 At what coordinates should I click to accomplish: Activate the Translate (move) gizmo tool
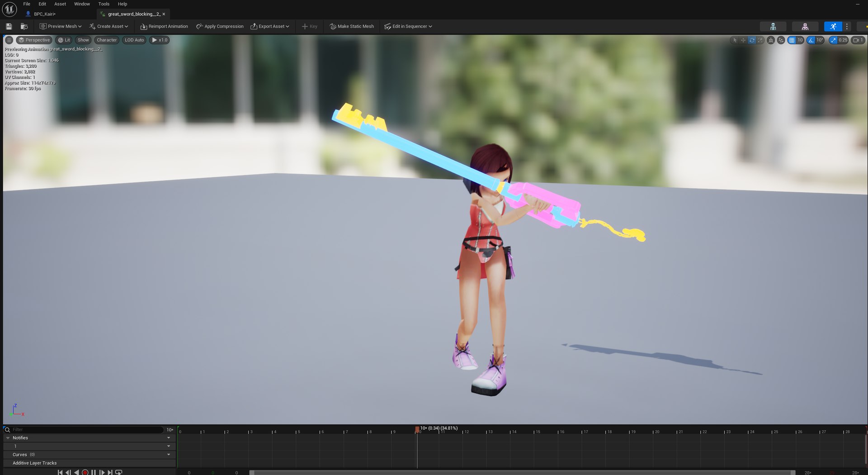click(743, 40)
